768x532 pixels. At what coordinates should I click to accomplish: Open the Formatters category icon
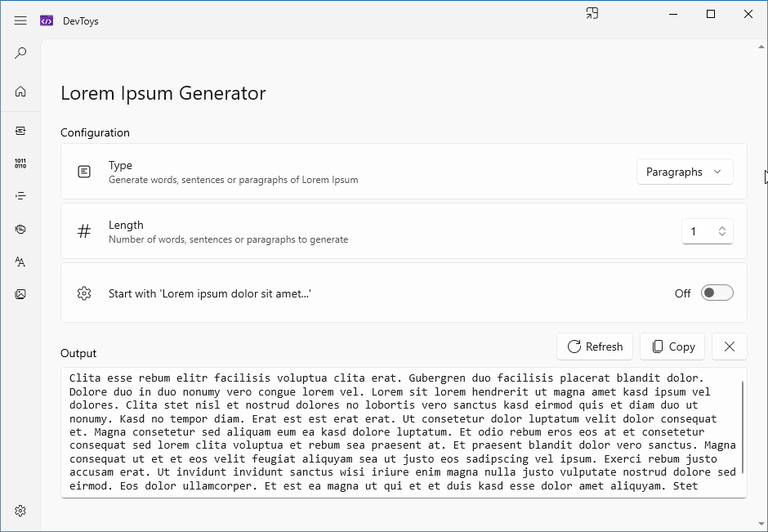click(x=20, y=196)
